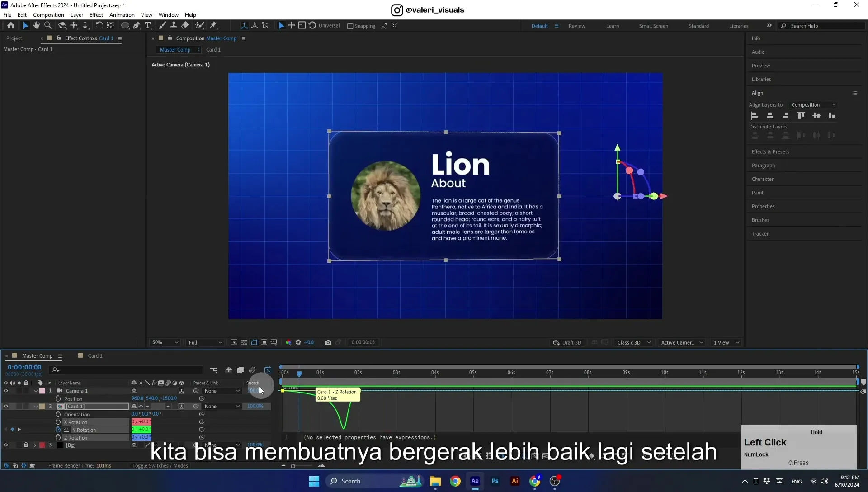
Task: Open the 1 View layout dropdown
Action: pos(726,342)
